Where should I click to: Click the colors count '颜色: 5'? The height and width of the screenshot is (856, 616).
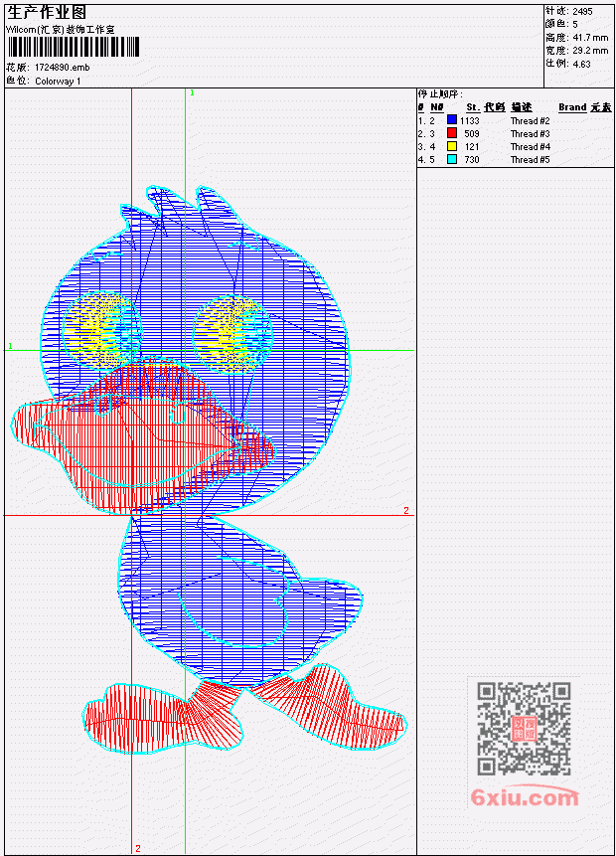pos(561,24)
